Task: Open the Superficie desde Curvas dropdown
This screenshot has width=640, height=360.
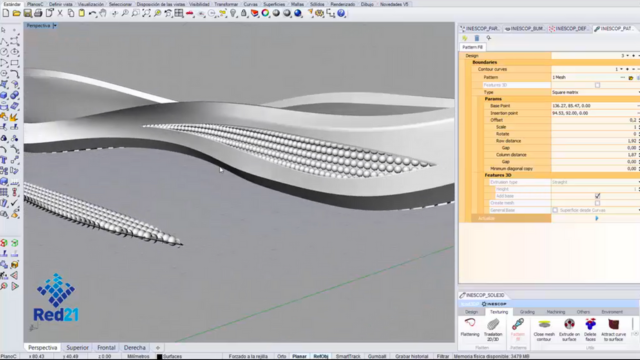Action: tap(638, 210)
